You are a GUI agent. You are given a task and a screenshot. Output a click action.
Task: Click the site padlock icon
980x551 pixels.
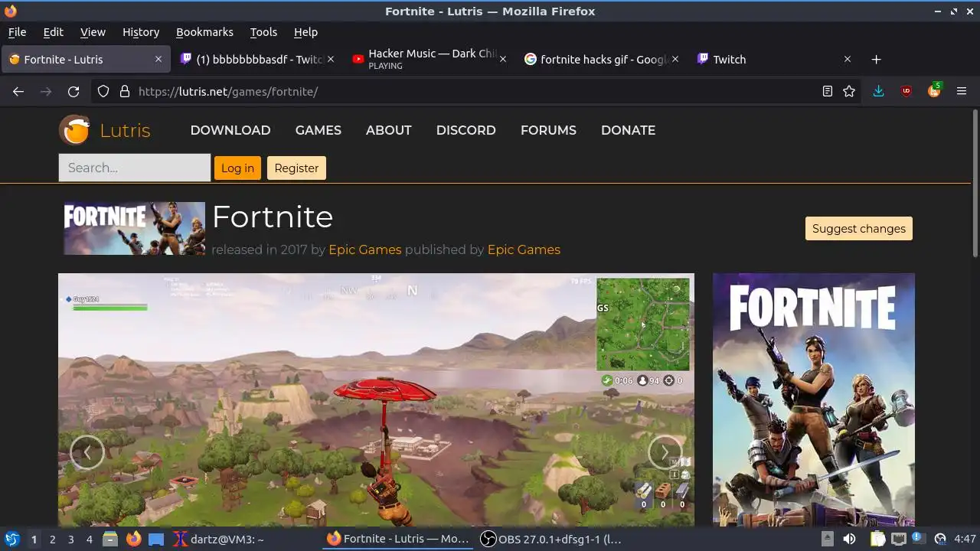click(x=125, y=91)
